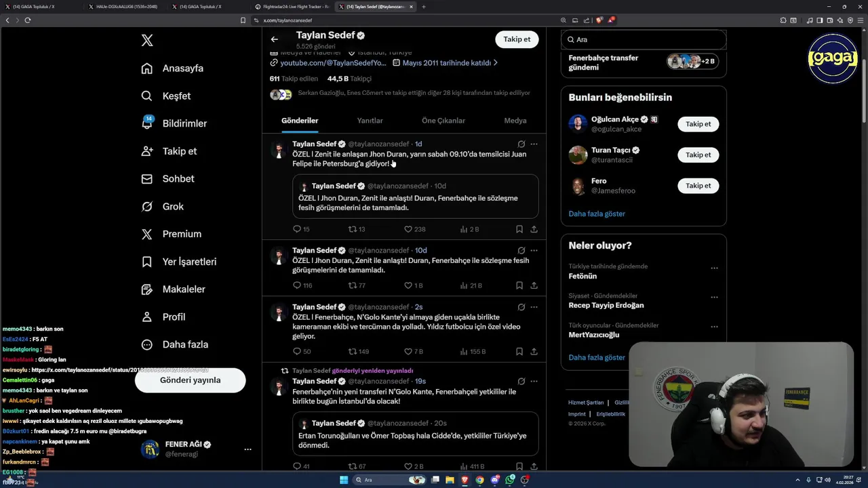
Task: Open more options on Juan Felipe tweet
Action: coord(534,144)
